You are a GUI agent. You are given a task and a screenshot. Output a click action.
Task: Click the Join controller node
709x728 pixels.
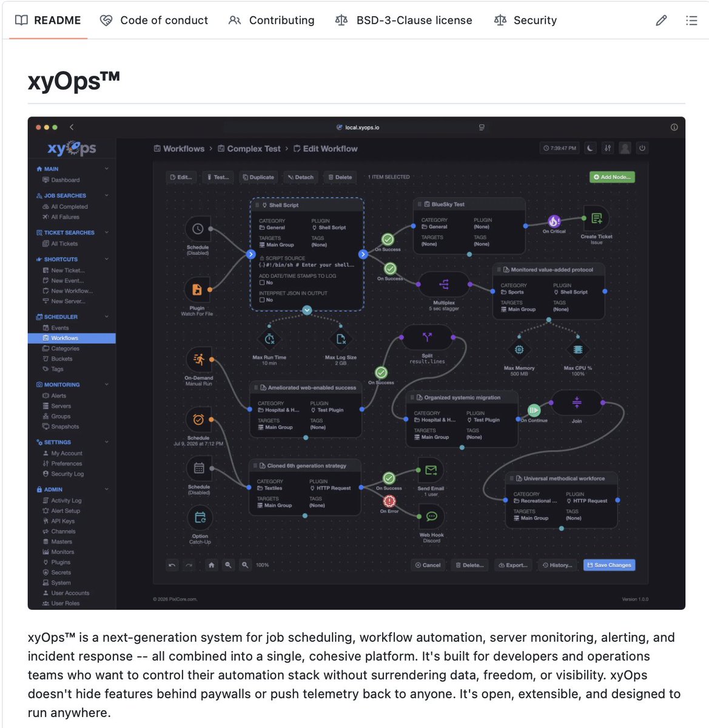[577, 402]
